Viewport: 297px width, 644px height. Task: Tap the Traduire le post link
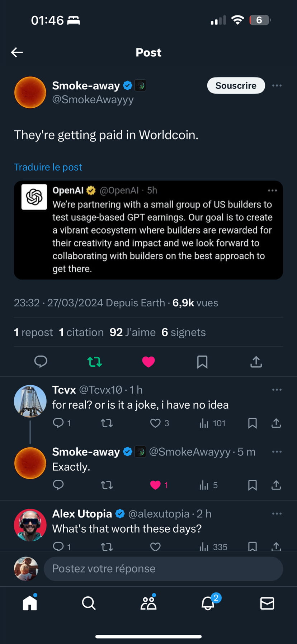point(48,167)
